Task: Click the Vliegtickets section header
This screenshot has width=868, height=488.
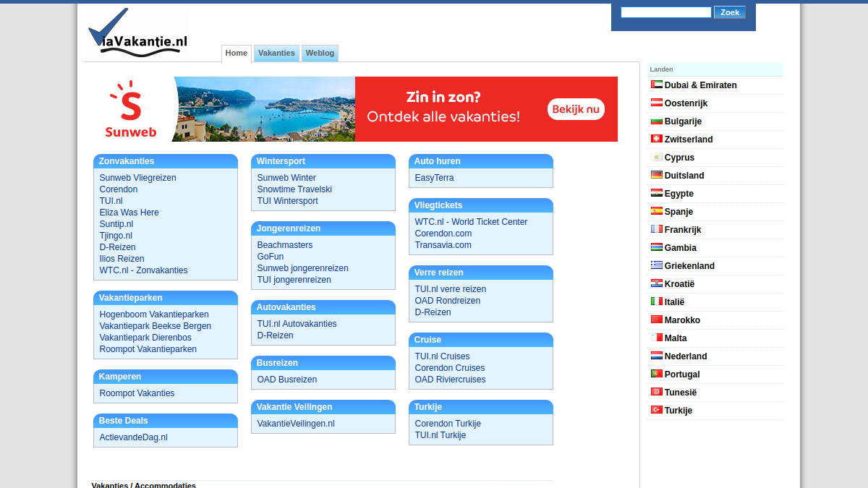Action: (481, 205)
